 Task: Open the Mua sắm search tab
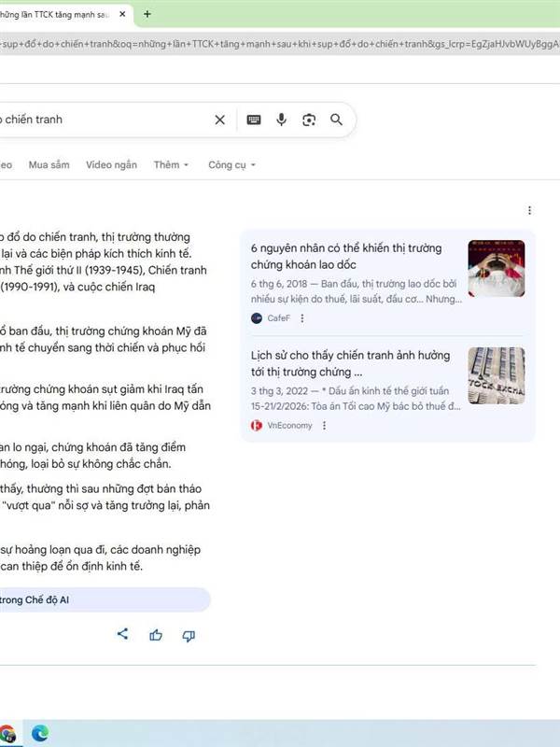pyautogui.click(x=49, y=165)
